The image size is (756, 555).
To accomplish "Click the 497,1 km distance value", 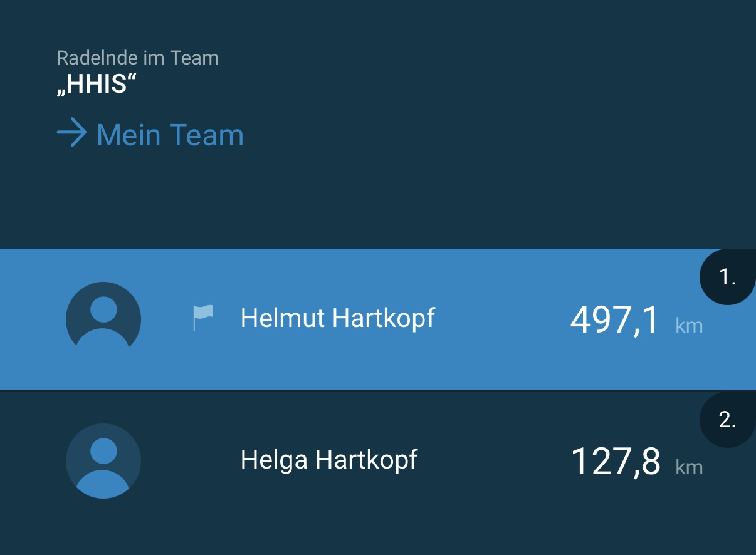I will coord(615,319).
